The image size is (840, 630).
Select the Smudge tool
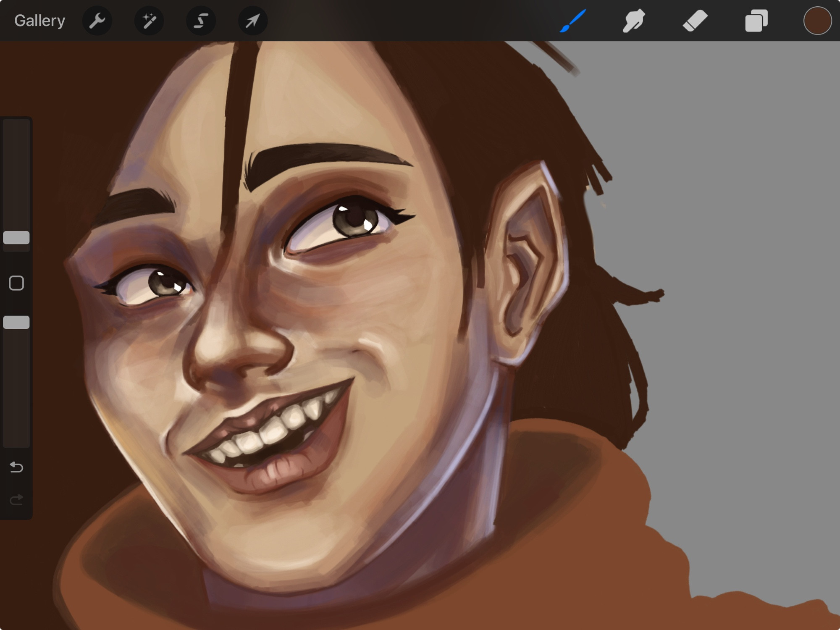click(634, 21)
